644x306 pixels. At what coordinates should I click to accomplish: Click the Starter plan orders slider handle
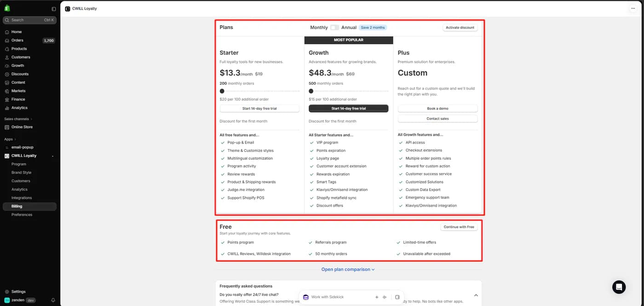click(x=222, y=91)
